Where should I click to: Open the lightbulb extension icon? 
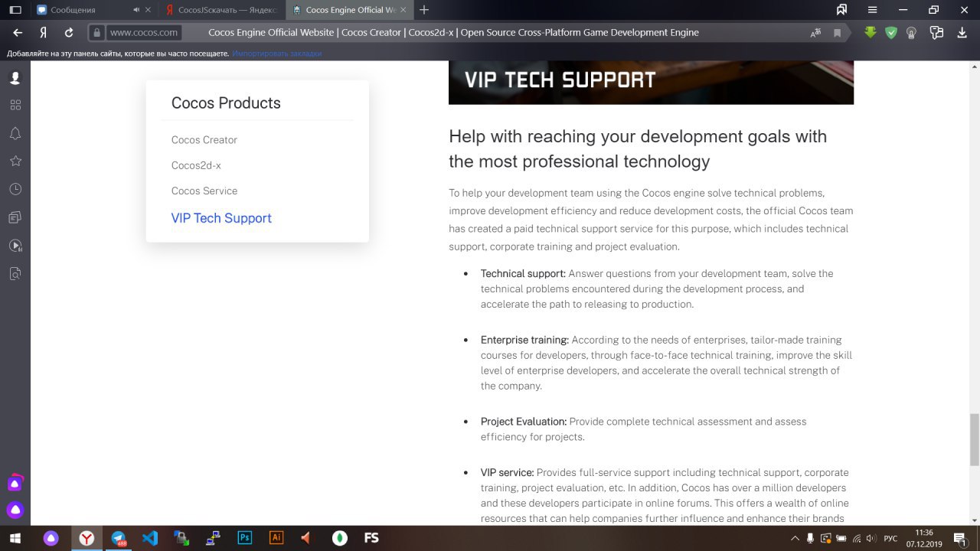coord(911,32)
